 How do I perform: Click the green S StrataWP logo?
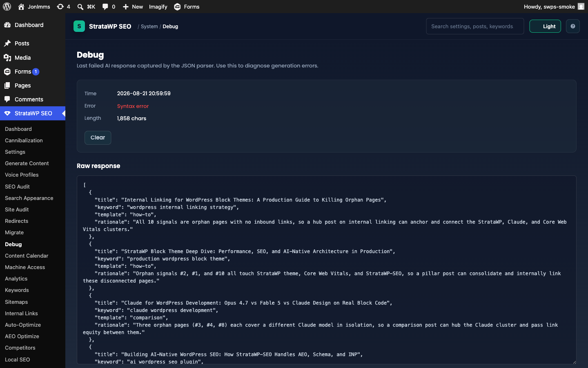(x=79, y=26)
